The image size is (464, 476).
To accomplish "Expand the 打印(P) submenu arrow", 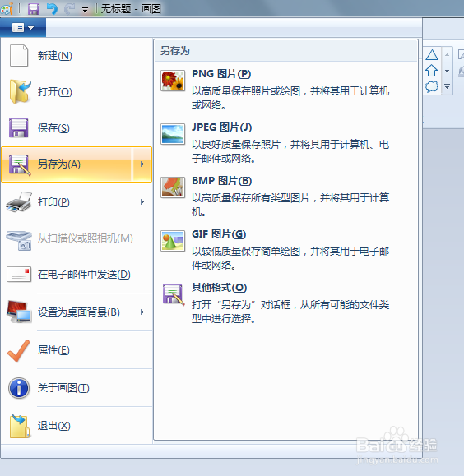I will point(142,202).
